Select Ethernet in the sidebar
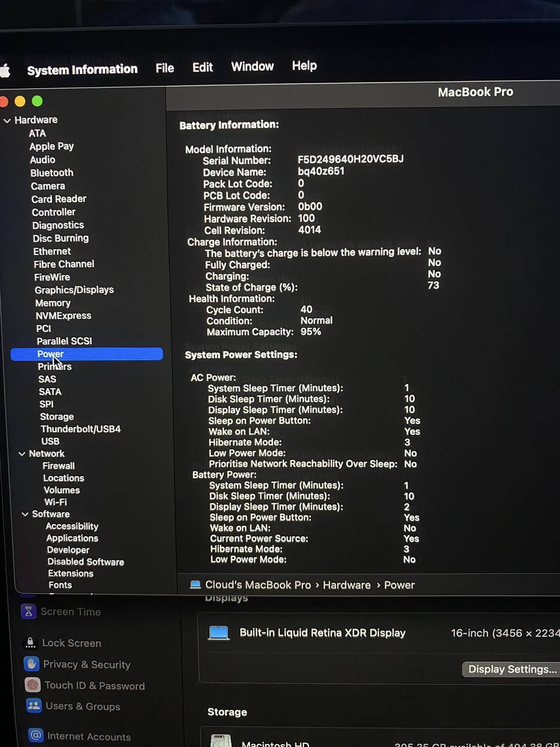Image resolution: width=560 pixels, height=747 pixels. coord(52,251)
